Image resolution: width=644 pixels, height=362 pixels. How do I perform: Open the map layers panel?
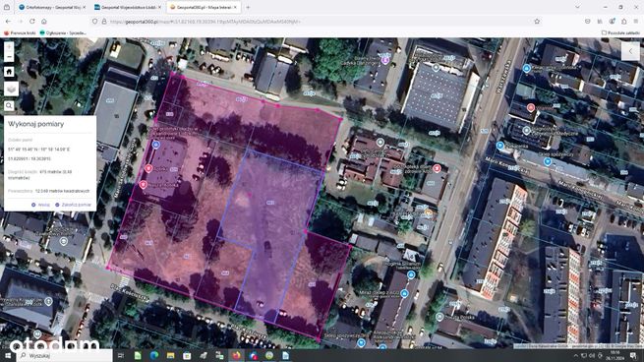coord(11,89)
